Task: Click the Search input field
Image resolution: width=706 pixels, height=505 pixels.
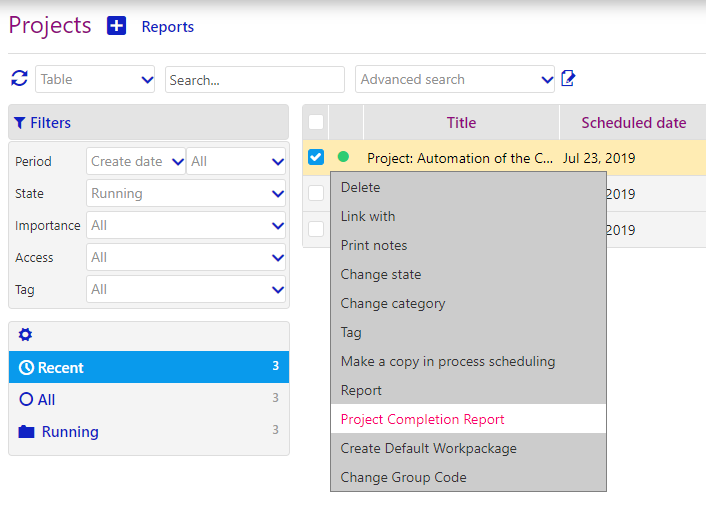Action: pos(255,80)
